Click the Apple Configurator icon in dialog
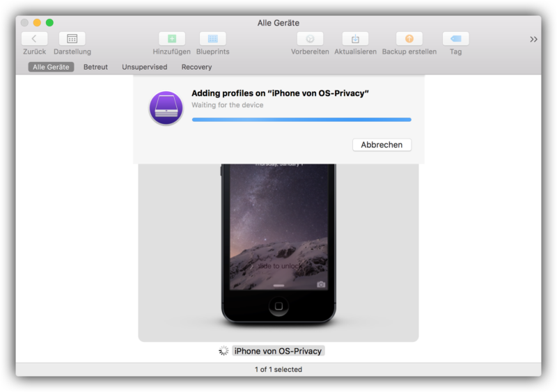The width and height of the screenshot is (557, 392). pos(166,108)
